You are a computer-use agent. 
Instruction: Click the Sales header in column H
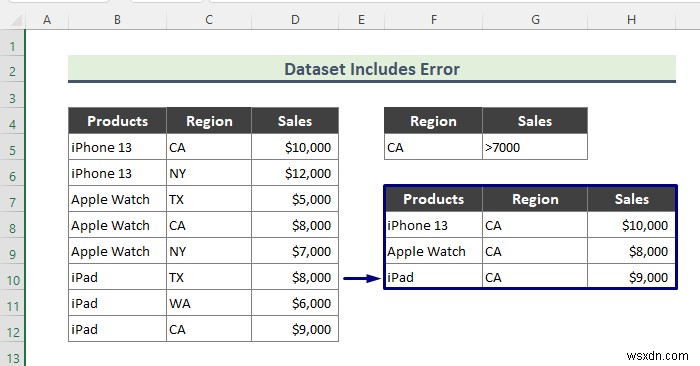point(631,199)
